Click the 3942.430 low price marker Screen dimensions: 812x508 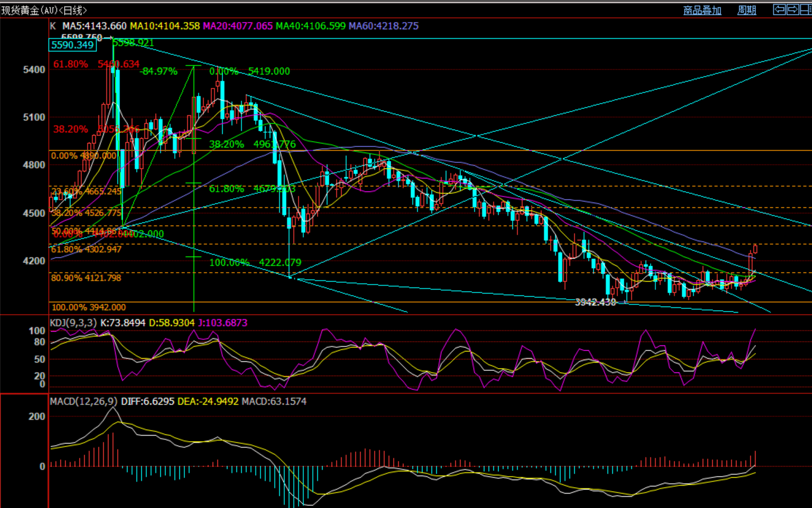(595, 302)
